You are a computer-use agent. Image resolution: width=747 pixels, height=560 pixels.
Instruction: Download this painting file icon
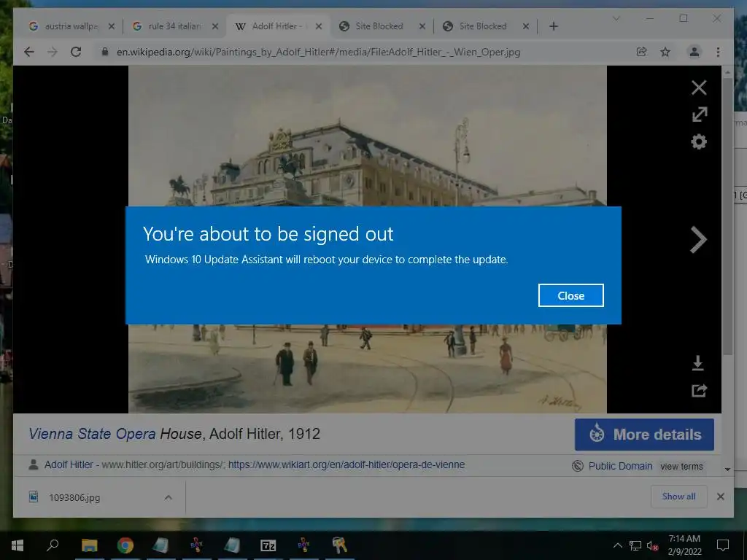coord(698,363)
